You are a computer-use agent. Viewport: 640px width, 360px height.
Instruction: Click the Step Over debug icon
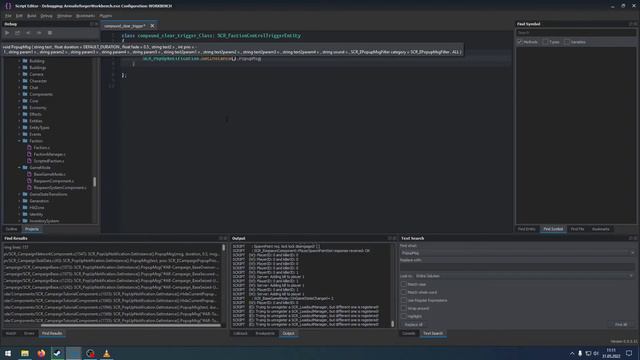(x=18, y=33)
